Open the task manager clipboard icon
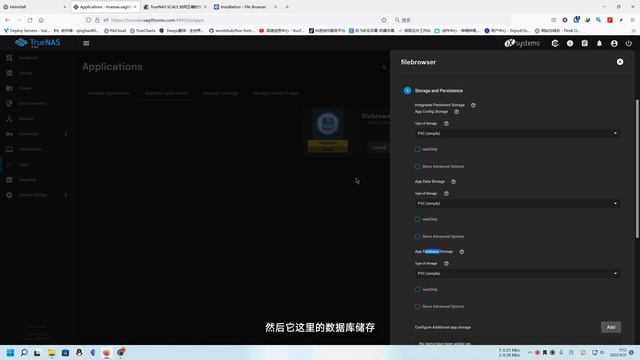The width and height of the screenshot is (640, 360). tap(584, 43)
